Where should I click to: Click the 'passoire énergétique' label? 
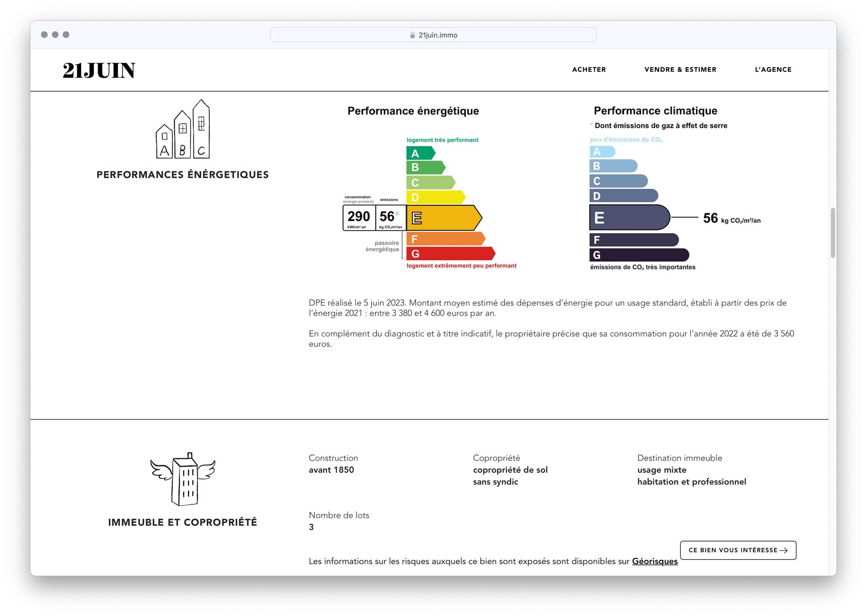click(382, 246)
